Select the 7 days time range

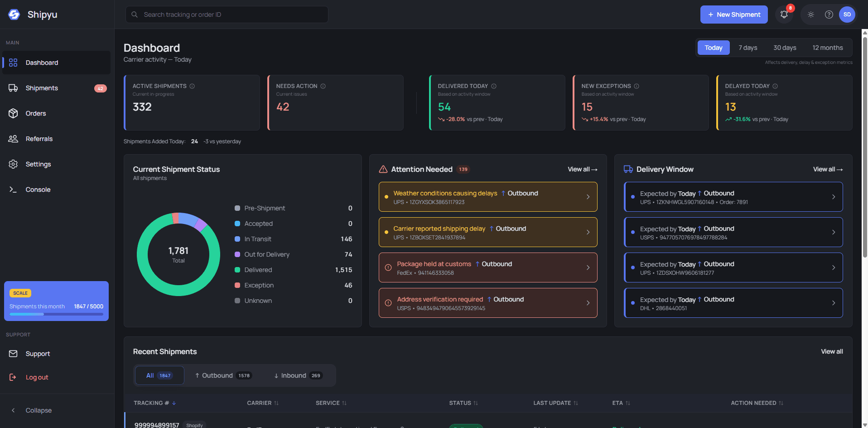[748, 48]
